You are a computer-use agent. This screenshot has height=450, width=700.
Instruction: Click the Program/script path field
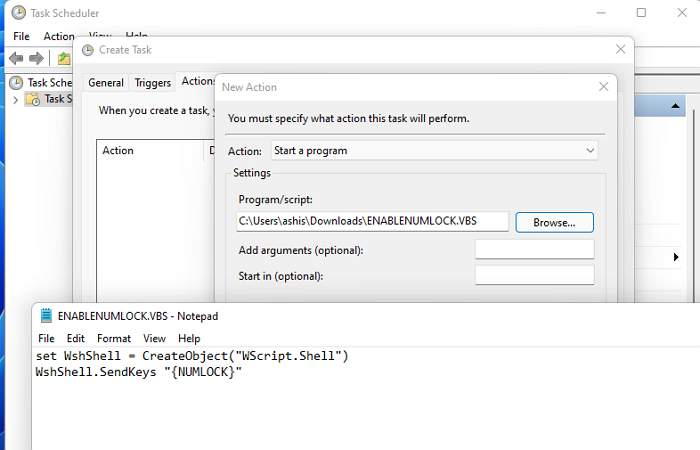[x=371, y=222]
